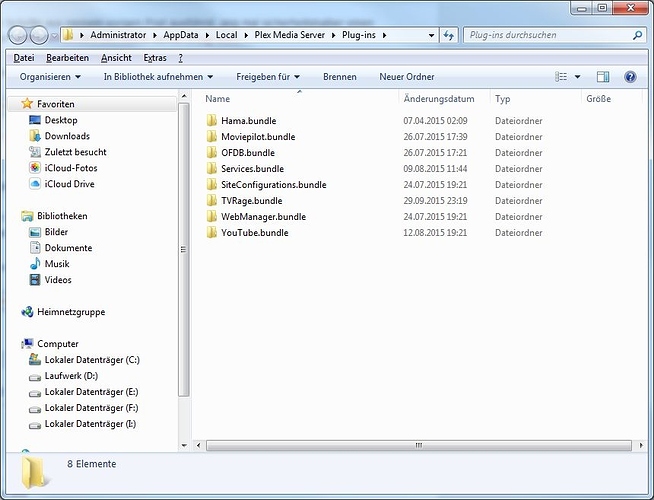Click Laufwerk (D:) drive icon
The height and width of the screenshot is (500, 654).
[35, 377]
